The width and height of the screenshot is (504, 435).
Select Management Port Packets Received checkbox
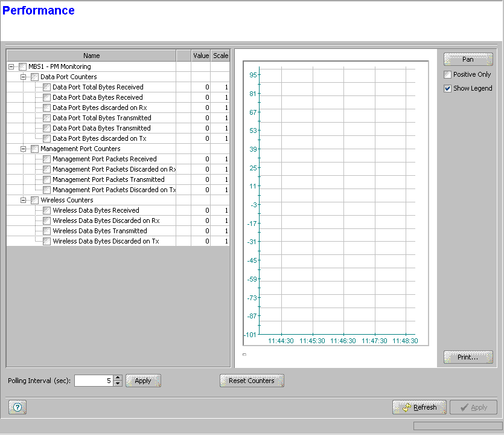[46, 159]
